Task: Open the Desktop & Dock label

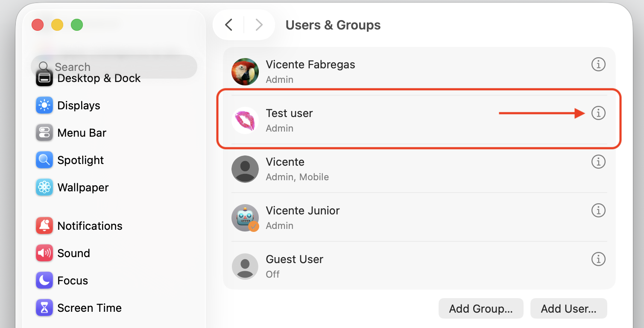Action: pos(99,78)
